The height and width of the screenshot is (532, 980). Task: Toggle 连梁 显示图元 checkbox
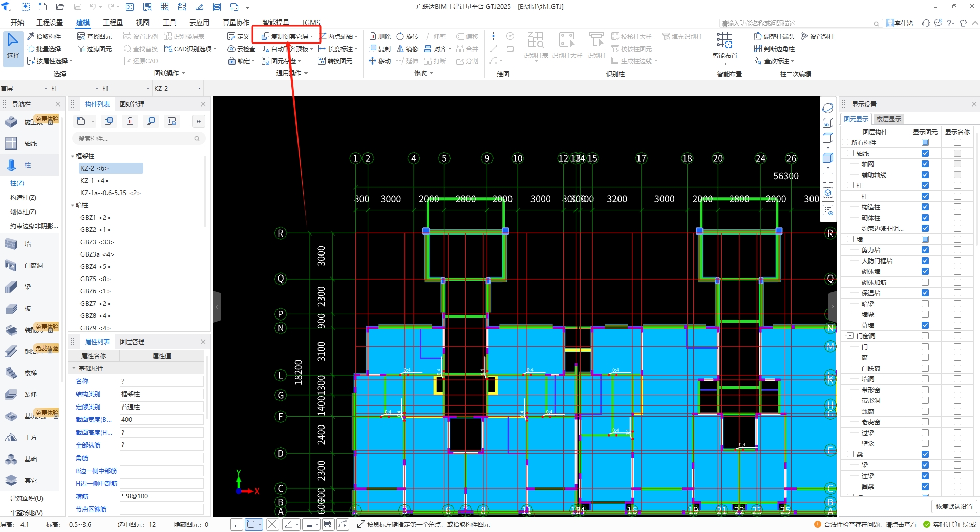[x=925, y=476]
